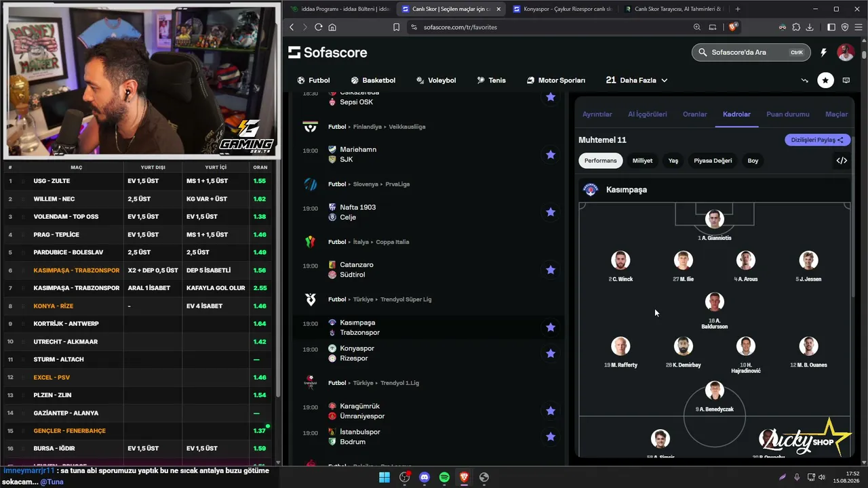Open Discord from the taskbar

pos(425,477)
